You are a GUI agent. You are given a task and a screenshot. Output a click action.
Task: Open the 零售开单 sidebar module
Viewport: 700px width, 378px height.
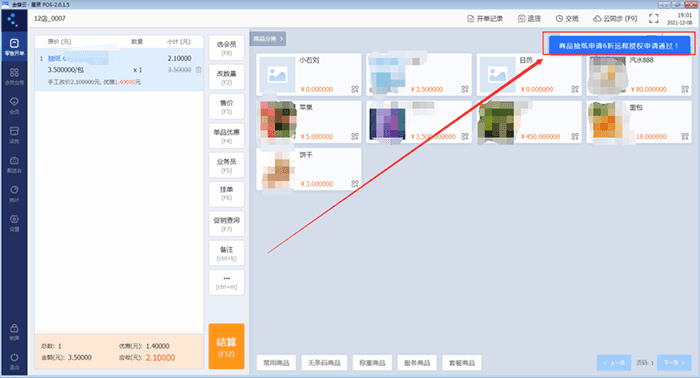tap(14, 46)
